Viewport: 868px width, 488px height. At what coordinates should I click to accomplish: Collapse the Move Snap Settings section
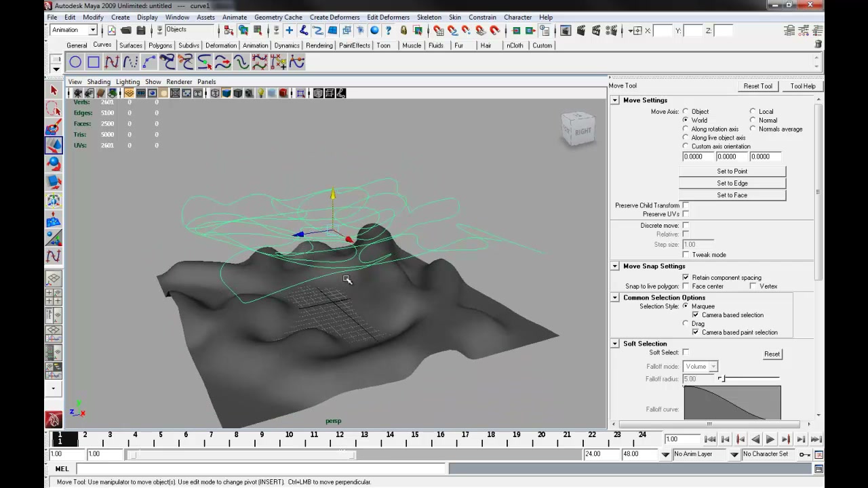click(615, 266)
